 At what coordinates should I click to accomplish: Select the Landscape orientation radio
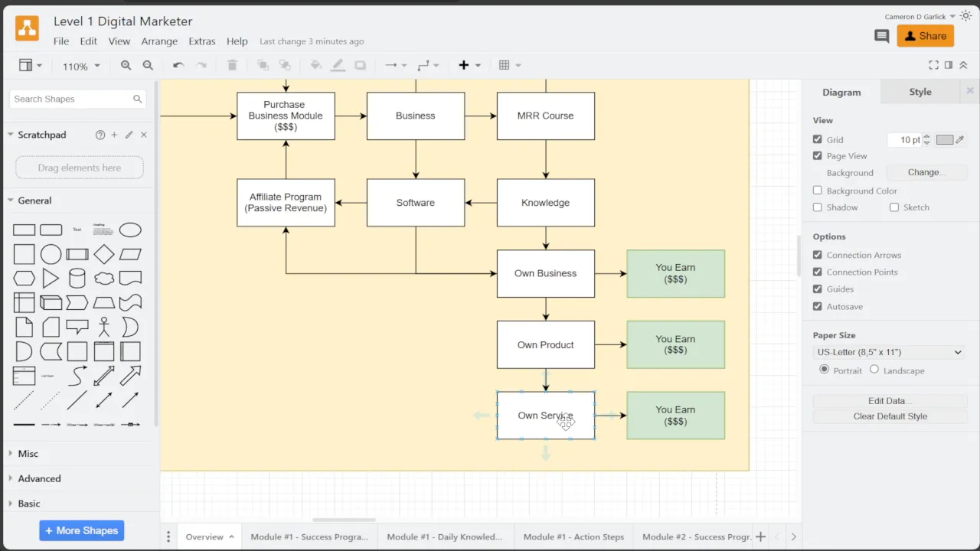coord(874,370)
